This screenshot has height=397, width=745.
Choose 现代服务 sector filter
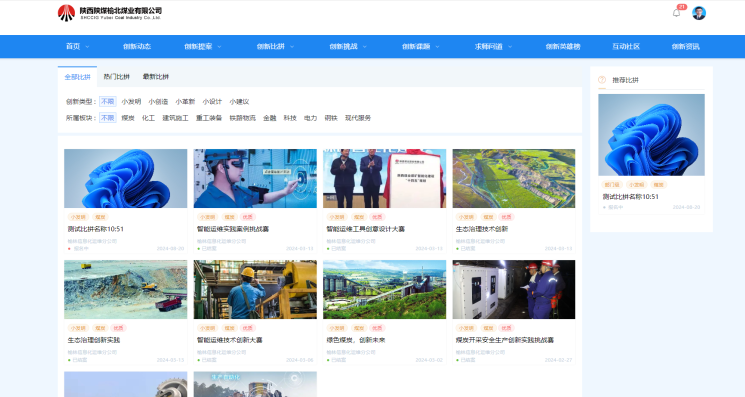(358, 118)
